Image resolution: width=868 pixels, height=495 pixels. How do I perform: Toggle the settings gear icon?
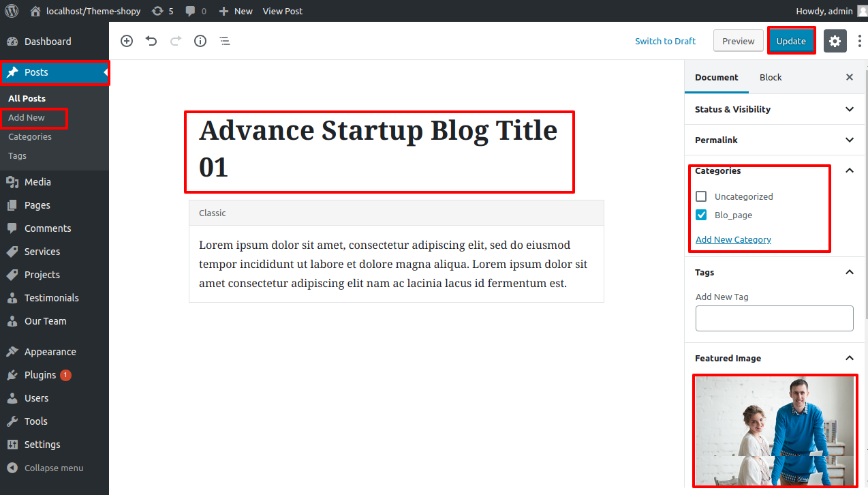click(835, 41)
